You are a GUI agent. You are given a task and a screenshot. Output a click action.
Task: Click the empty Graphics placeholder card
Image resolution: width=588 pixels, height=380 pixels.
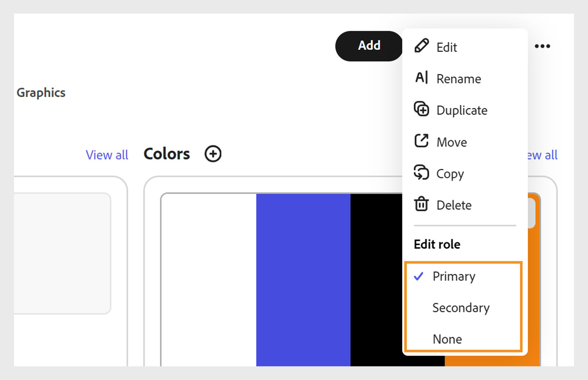[x=62, y=253]
